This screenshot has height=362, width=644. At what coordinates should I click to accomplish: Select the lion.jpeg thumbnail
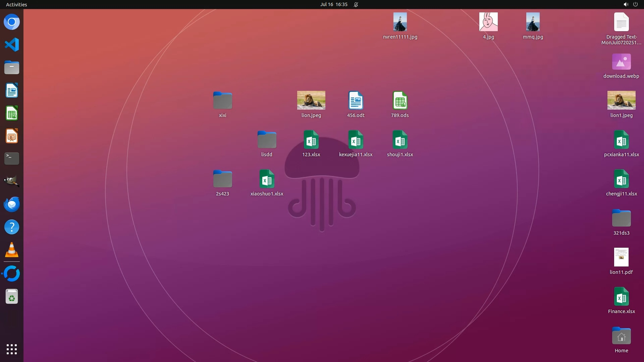pos(311,100)
